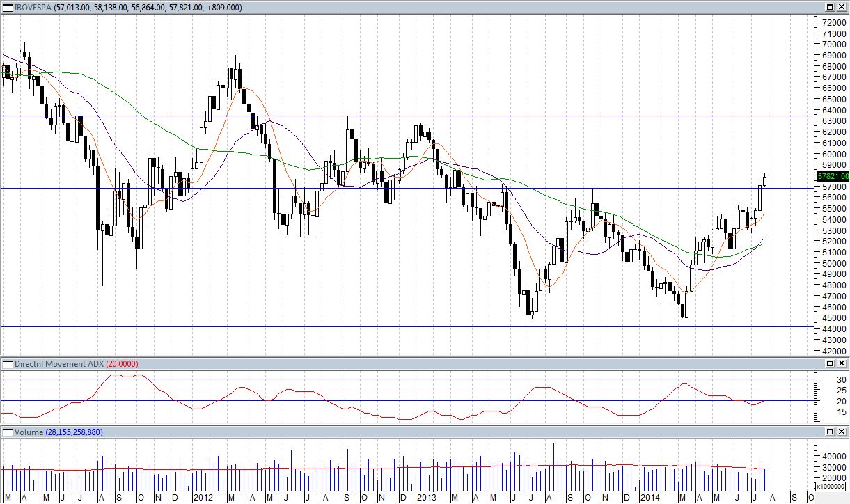Image resolution: width=850 pixels, height=504 pixels.
Task: Select the IBOVESPA title text
Action: click(33, 7)
